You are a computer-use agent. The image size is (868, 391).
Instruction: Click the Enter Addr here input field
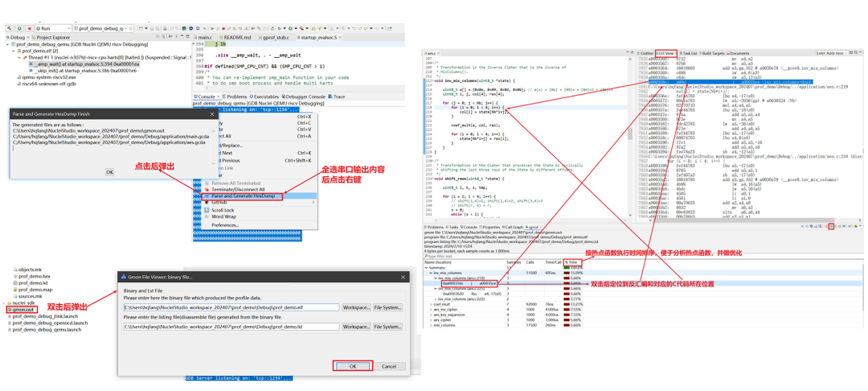830,52
